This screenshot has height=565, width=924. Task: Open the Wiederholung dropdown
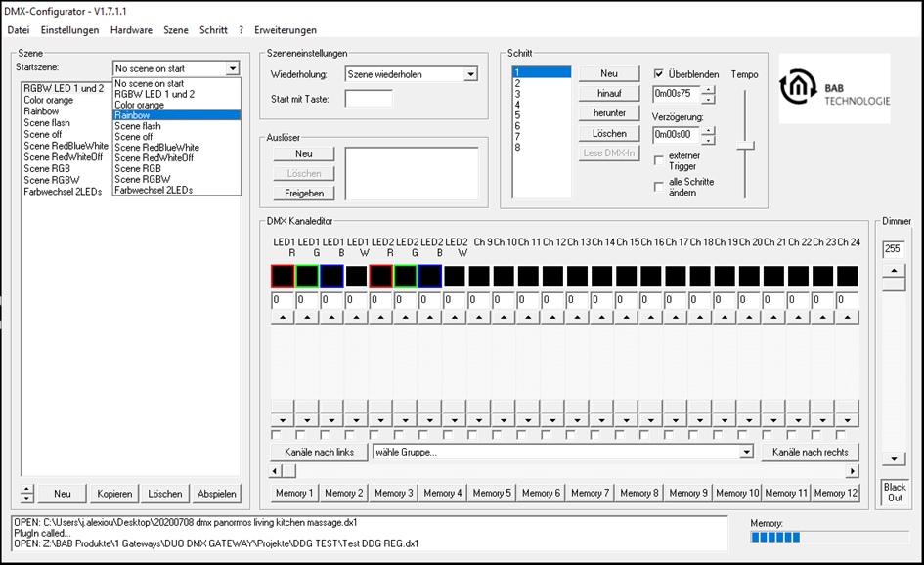[x=470, y=74]
